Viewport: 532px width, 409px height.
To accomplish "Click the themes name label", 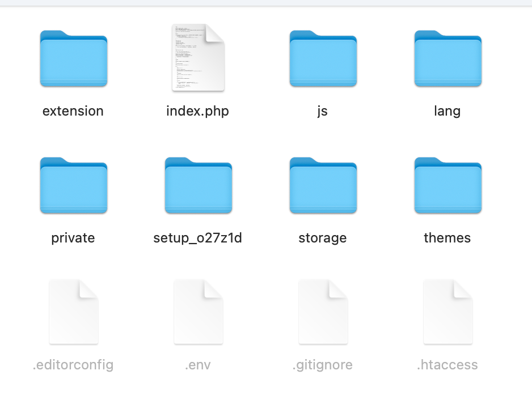I will coord(447,238).
